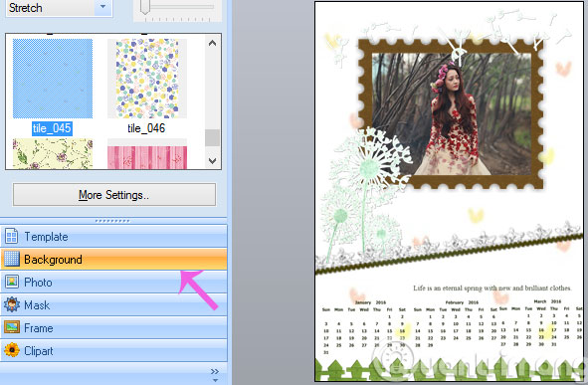Click the Background panel tile icon
Screen dimensions: 588x385
tap(12, 259)
